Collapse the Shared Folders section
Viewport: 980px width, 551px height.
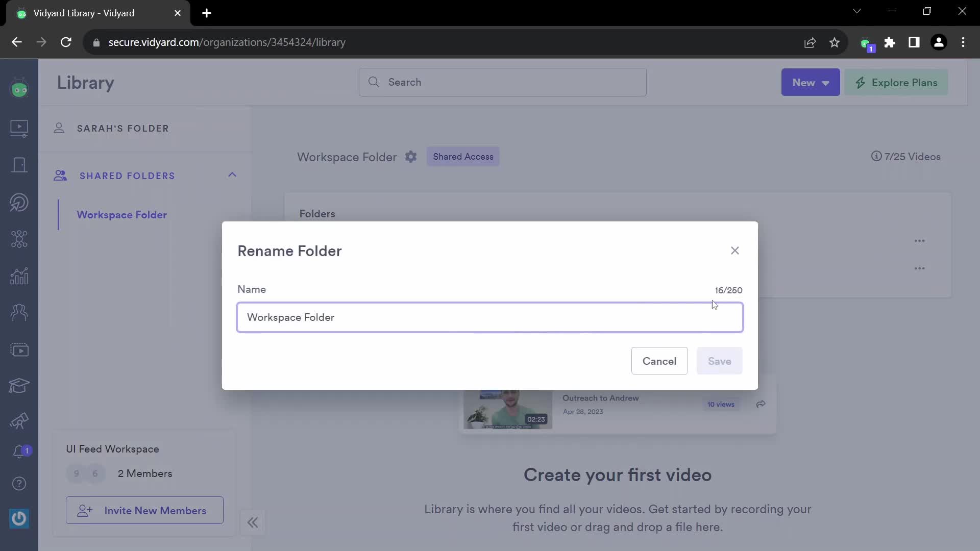pyautogui.click(x=232, y=175)
